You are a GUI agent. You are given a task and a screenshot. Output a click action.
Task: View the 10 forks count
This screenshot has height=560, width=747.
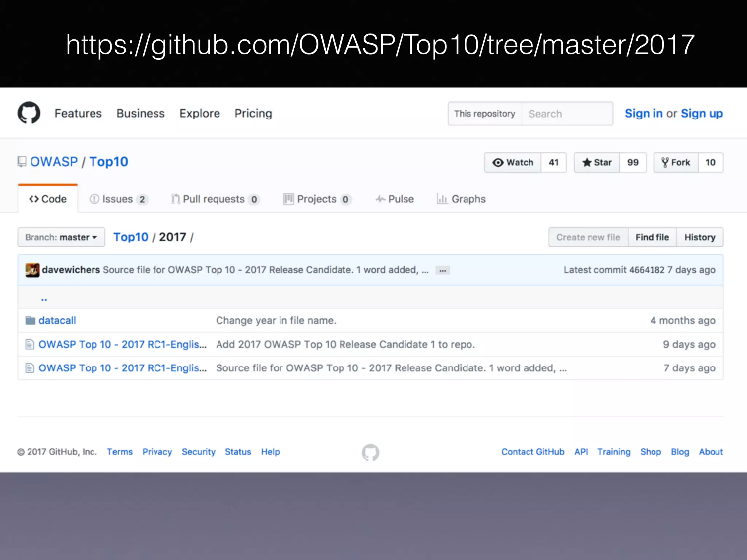pos(711,163)
